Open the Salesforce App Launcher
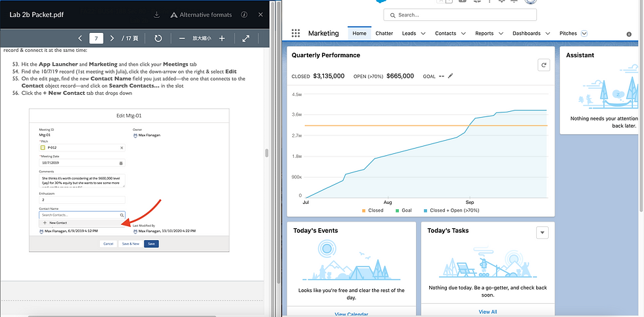Viewport: 644px width, 317px height. [x=296, y=34]
